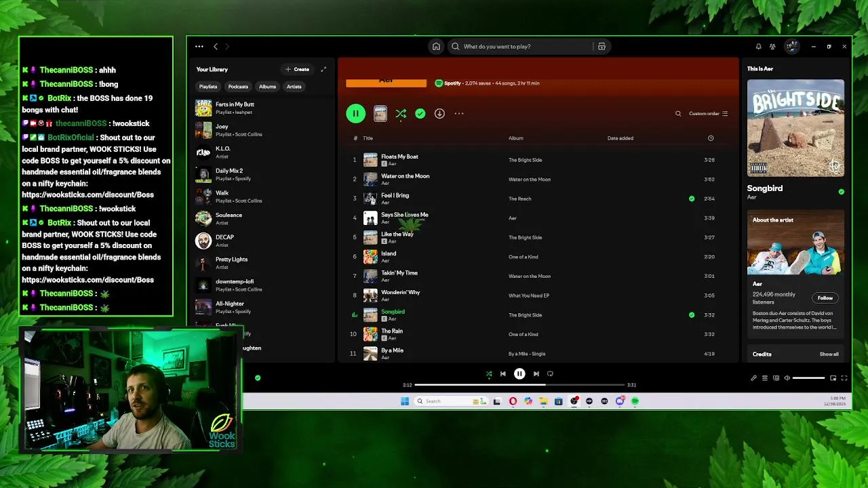Adjust the volume slider
This screenshot has width=868, height=488.
click(809, 378)
